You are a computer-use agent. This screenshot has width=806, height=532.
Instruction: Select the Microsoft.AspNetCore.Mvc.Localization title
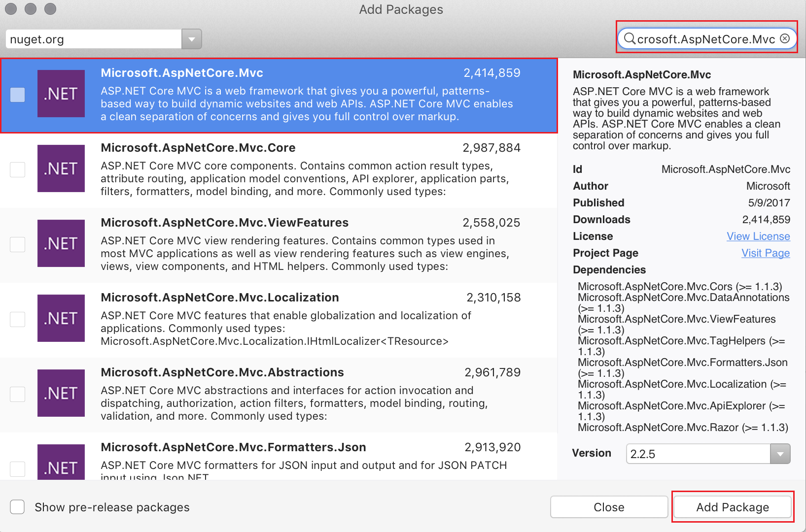pos(220,298)
